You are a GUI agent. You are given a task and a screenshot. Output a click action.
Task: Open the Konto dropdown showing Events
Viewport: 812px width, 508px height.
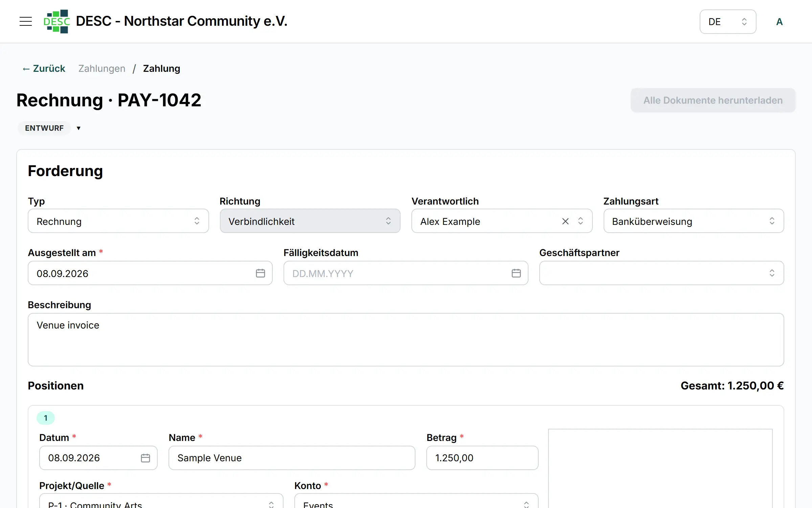(416, 501)
